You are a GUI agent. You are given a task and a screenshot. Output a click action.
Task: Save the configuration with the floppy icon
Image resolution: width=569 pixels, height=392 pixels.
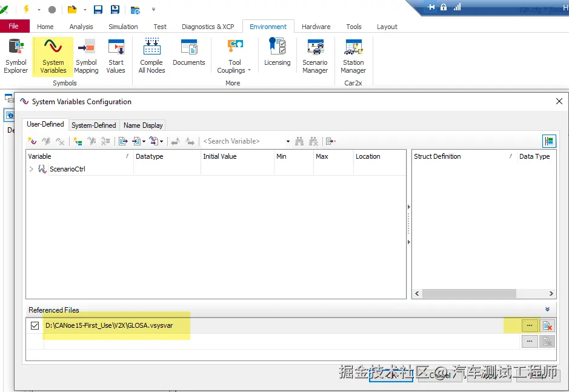coord(98,10)
